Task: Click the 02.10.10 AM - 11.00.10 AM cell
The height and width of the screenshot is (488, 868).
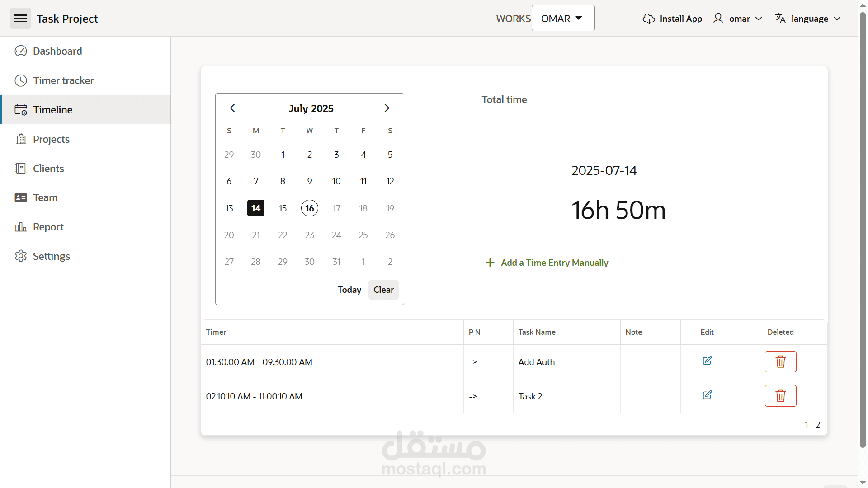Action: pyautogui.click(x=332, y=396)
